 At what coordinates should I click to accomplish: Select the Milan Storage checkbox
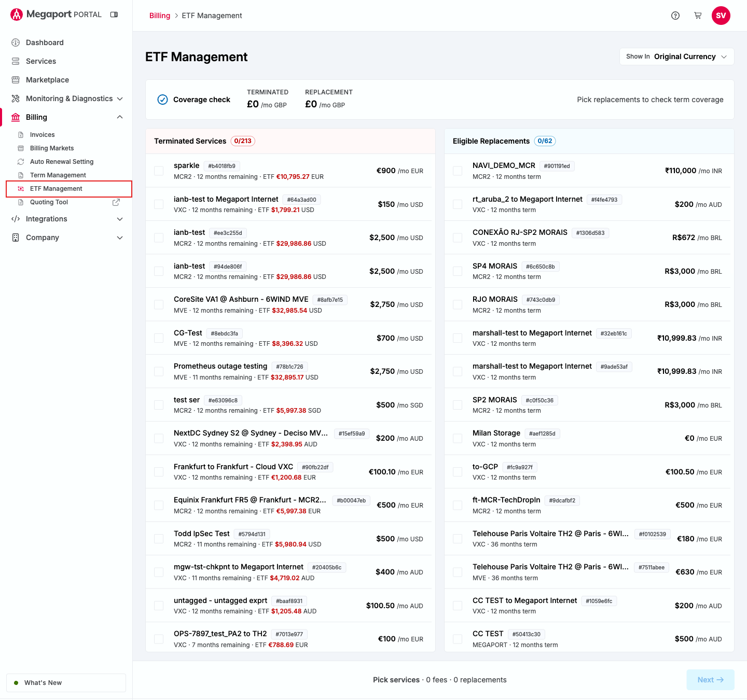point(458,438)
